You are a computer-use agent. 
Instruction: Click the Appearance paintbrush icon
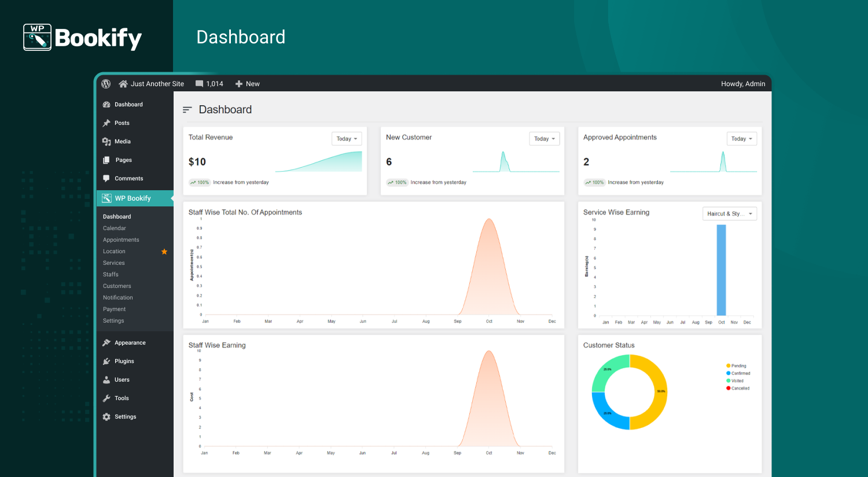pos(107,342)
